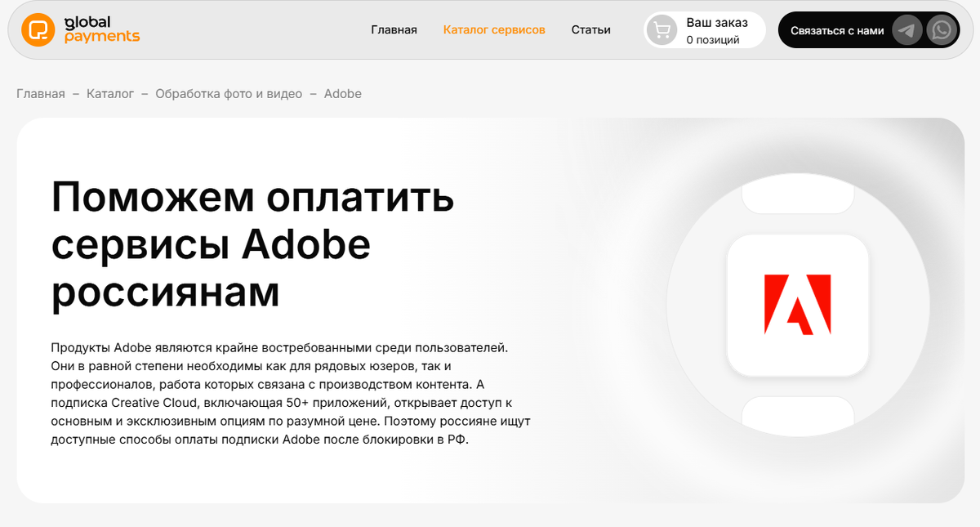Click the global payments wordmark text

[101, 29]
